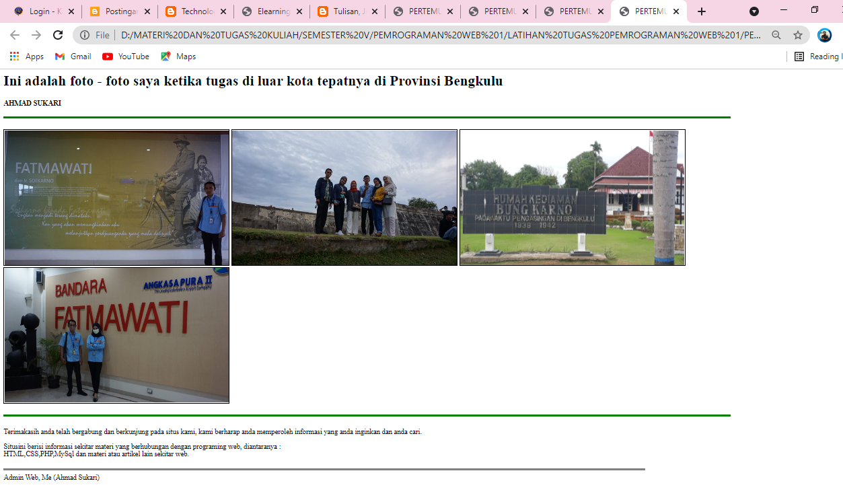Click the Admin Web footer text
The image size is (843, 504).
[x=52, y=478]
